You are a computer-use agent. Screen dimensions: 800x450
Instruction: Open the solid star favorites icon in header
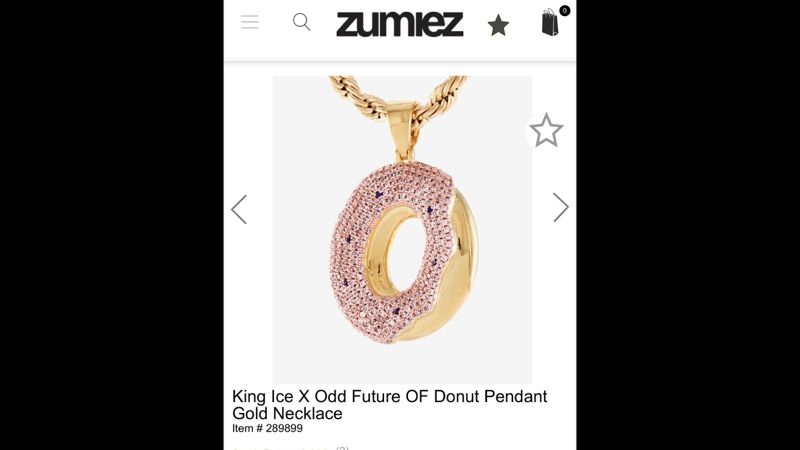(x=498, y=26)
